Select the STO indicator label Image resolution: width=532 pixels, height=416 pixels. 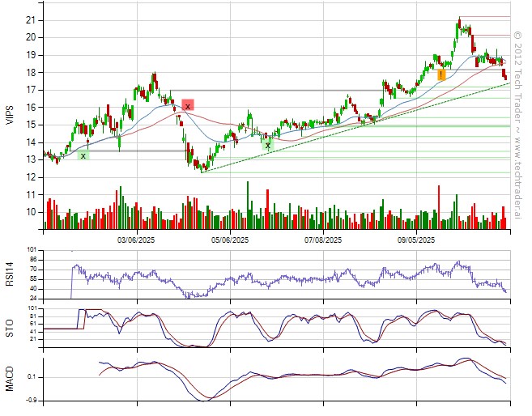[x=11, y=328]
